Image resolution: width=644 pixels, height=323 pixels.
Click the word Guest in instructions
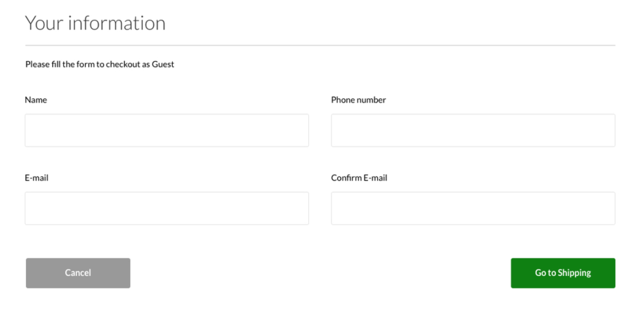tap(163, 64)
